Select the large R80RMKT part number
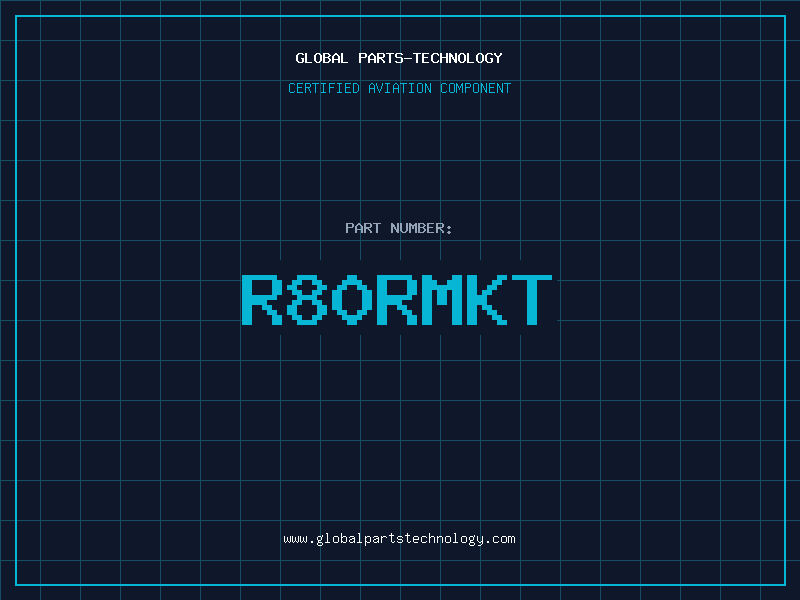This screenshot has width=800, height=600. click(397, 300)
